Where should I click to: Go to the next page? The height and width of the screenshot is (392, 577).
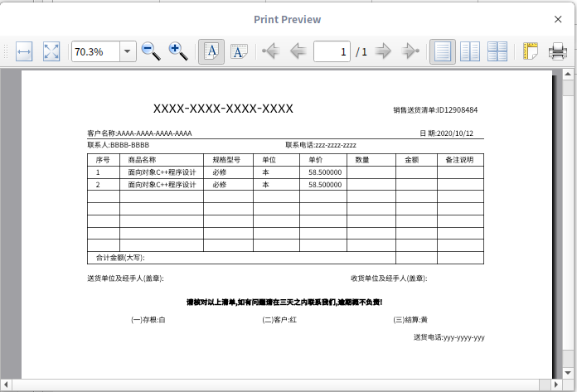coord(383,51)
